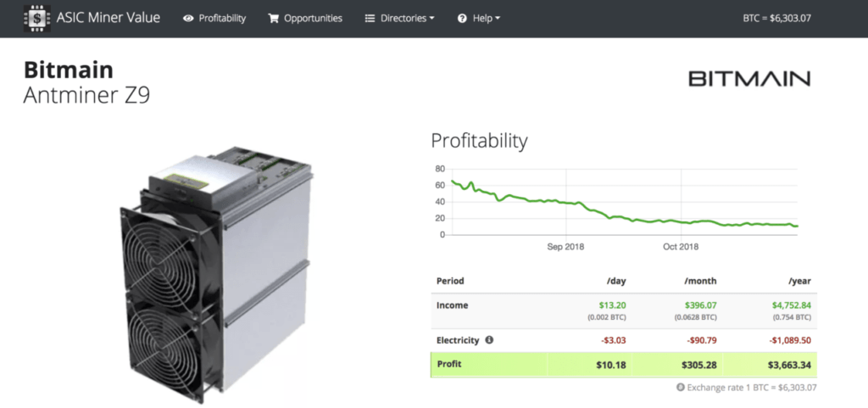This screenshot has height=408, width=868.
Task: Click the Profit row label
Action: (x=449, y=364)
